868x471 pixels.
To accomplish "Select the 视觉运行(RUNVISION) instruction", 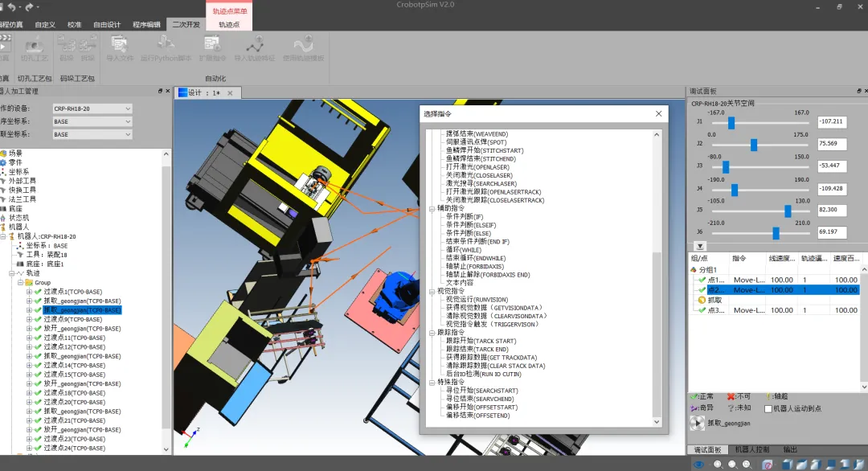I will [477, 300].
